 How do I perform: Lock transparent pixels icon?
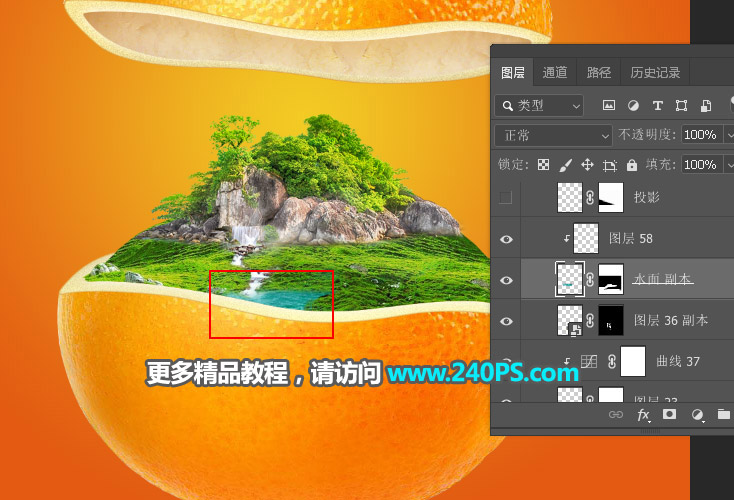[x=543, y=165]
